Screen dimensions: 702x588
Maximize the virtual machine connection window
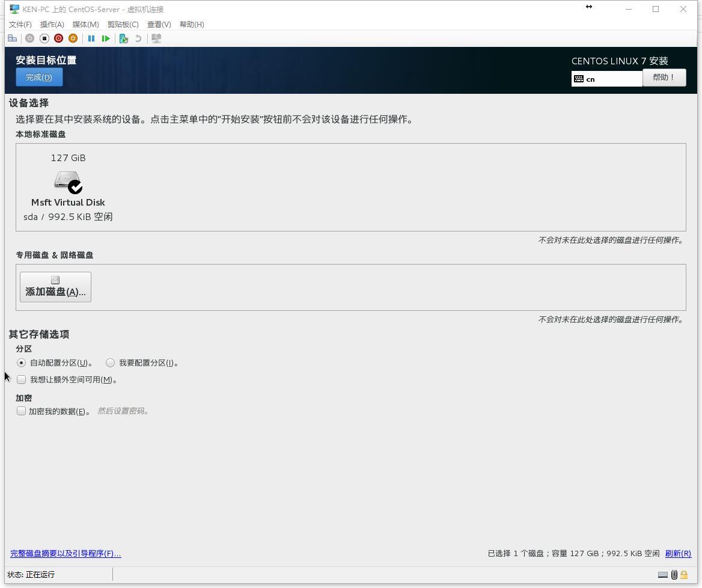(656, 9)
